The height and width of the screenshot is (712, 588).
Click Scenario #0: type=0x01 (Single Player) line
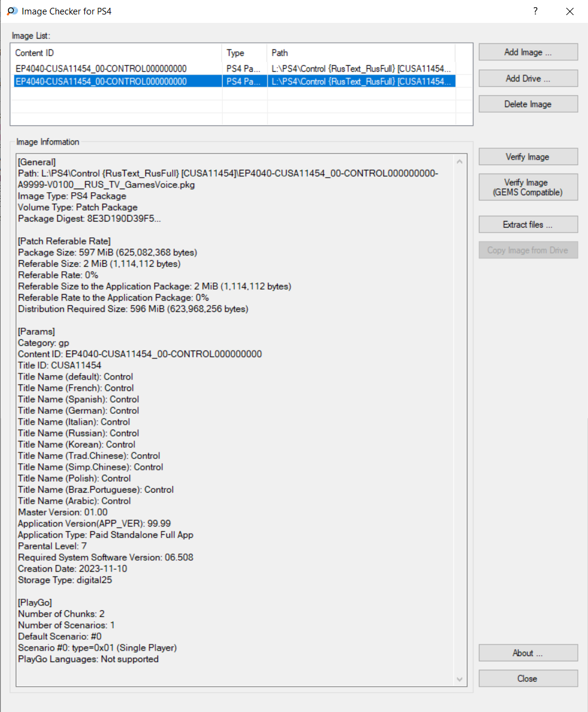click(97, 648)
